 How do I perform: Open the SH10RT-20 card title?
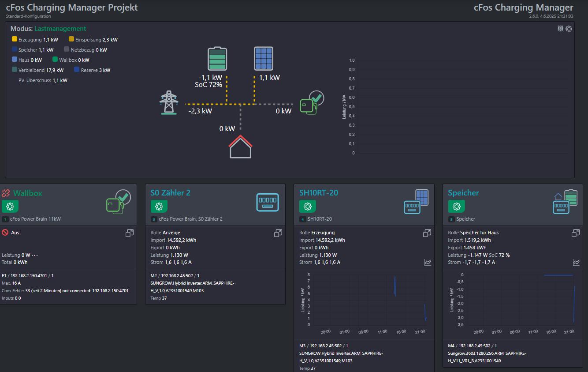pos(319,193)
